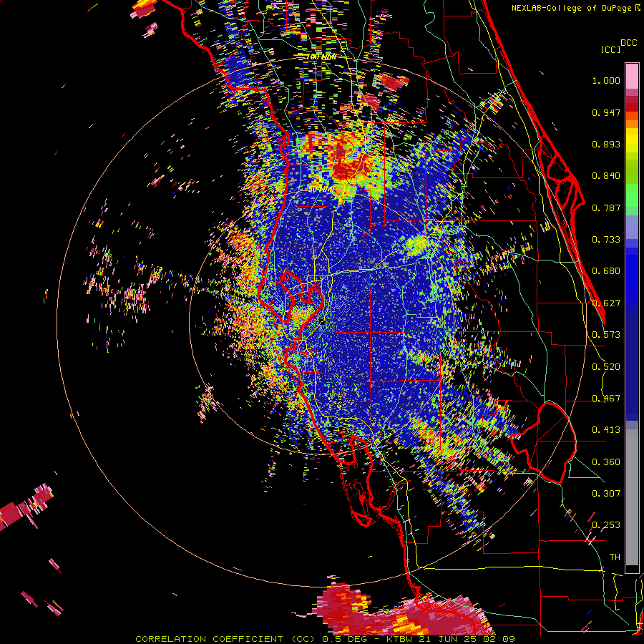Click the NEXLAB-College of DuPage header text

pos(575,8)
